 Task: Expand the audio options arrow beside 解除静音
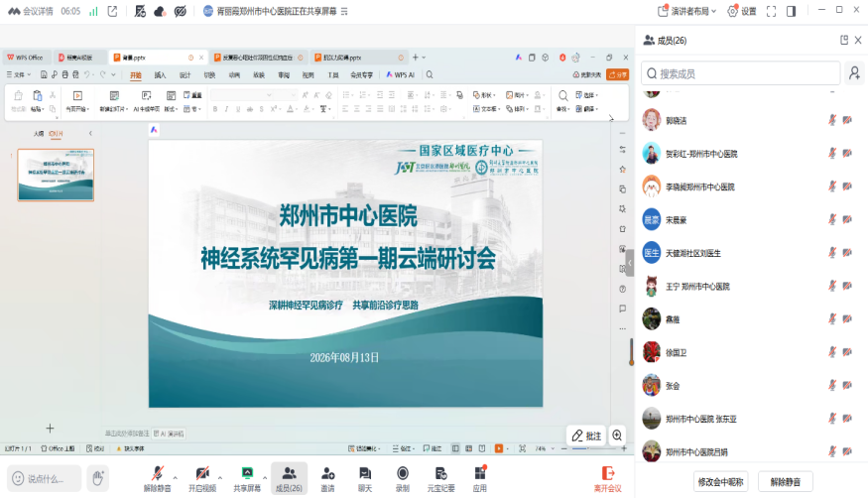pos(176,477)
